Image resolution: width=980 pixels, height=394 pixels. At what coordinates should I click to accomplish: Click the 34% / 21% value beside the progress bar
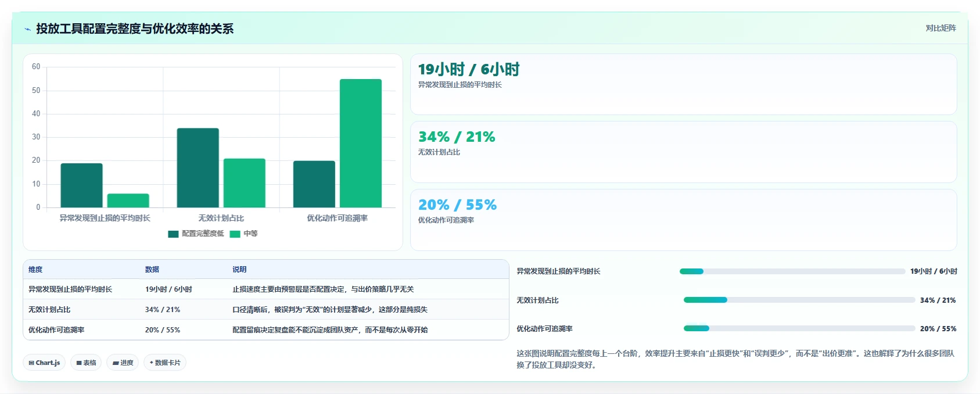(938, 300)
